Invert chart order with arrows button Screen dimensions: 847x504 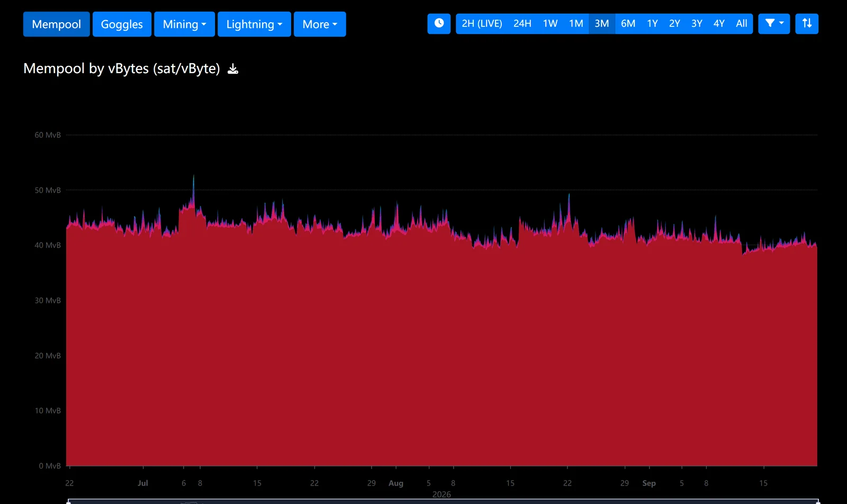click(807, 24)
